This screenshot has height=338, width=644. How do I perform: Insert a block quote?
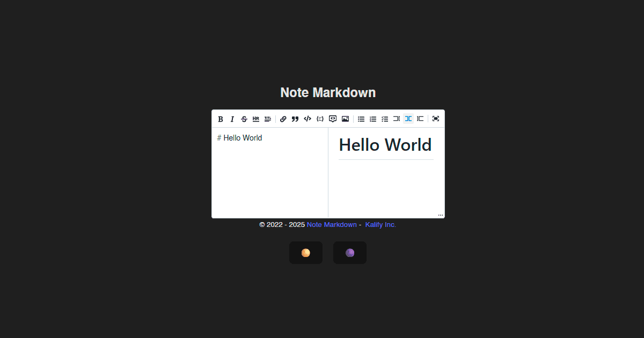click(295, 119)
